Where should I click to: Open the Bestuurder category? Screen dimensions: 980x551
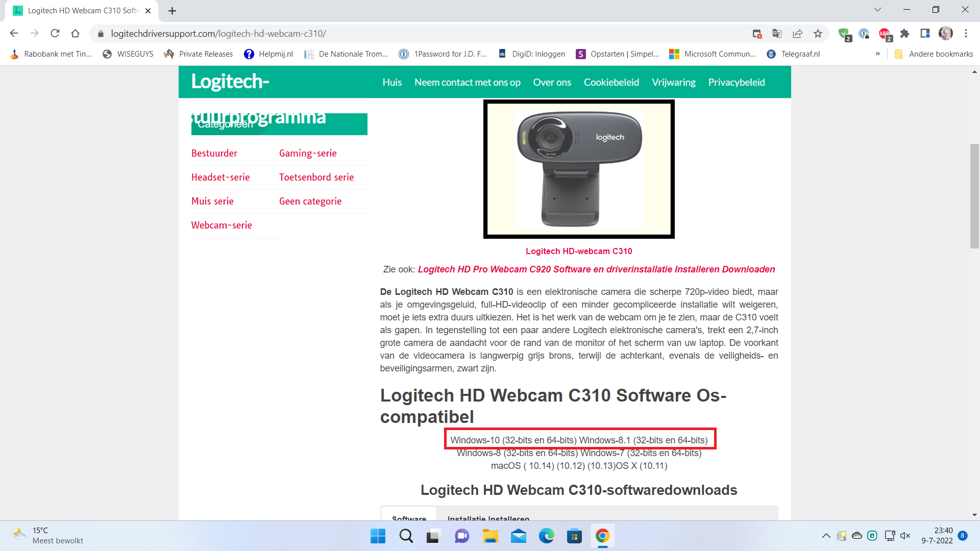click(214, 154)
